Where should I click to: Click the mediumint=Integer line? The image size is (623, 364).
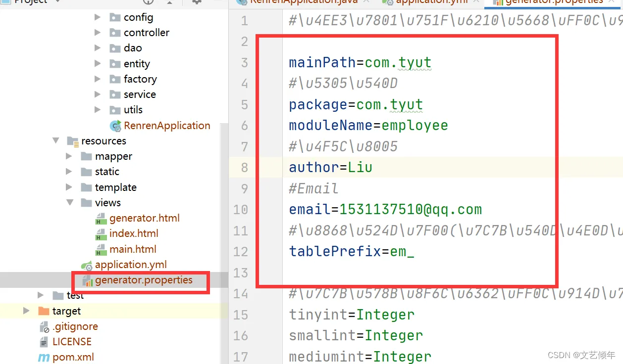pyautogui.click(x=360, y=356)
